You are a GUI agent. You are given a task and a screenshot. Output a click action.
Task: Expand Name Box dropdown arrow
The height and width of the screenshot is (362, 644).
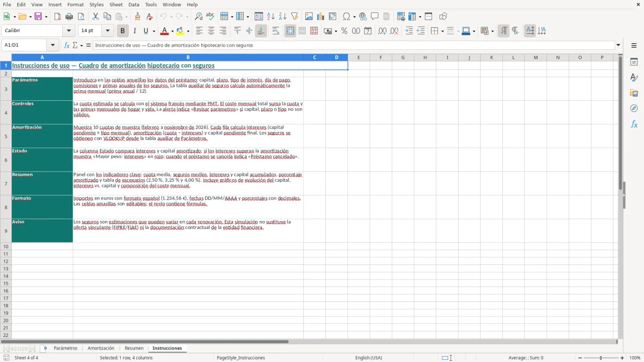[53, 46]
